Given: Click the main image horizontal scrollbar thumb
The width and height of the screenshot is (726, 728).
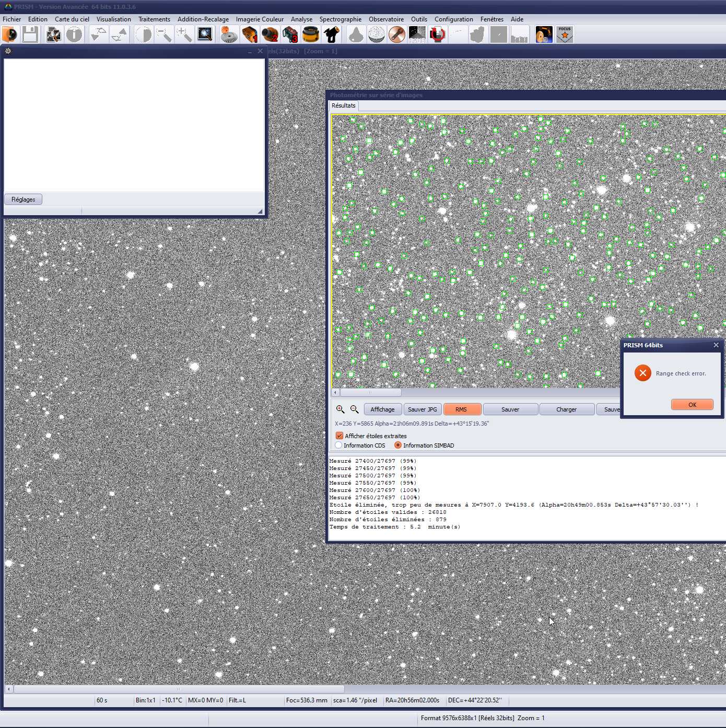Looking at the screenshot, I should 179,689.
